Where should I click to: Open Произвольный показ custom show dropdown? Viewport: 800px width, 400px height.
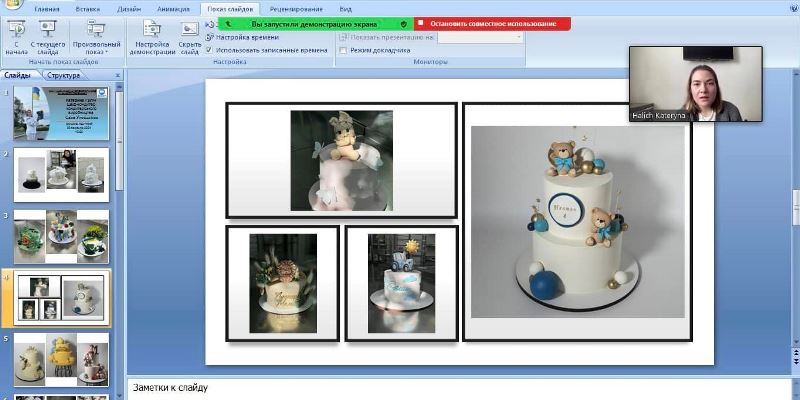pyautogui.click(x=96, y=38)
